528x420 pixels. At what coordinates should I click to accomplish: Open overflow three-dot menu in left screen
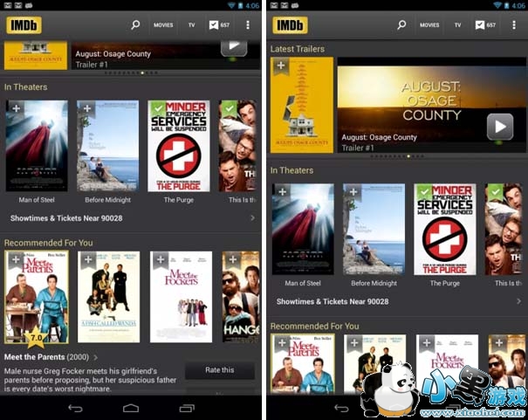[248, 25]
